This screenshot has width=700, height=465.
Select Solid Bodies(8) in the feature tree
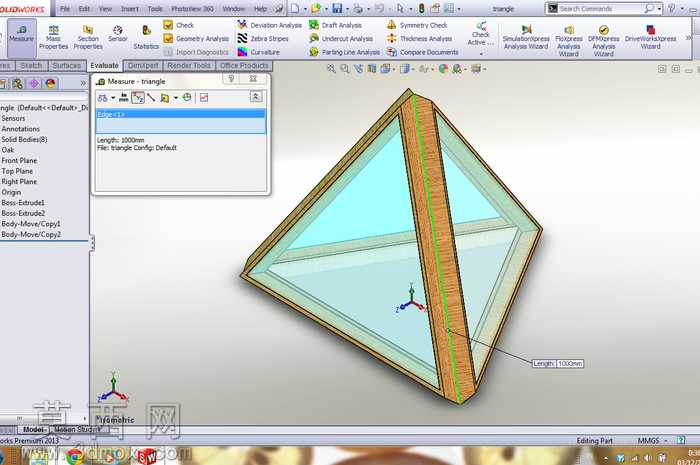(x=24, y=140)
